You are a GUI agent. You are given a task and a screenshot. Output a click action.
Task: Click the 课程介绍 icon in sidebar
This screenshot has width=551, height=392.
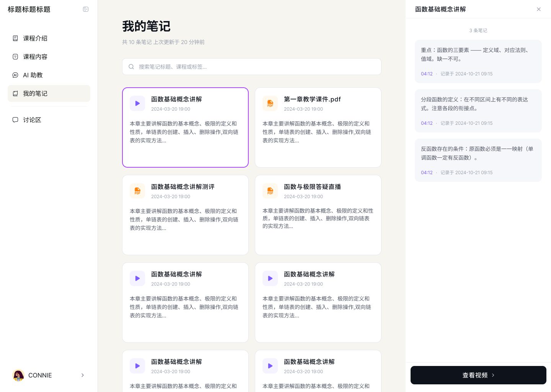click(15, 38)
